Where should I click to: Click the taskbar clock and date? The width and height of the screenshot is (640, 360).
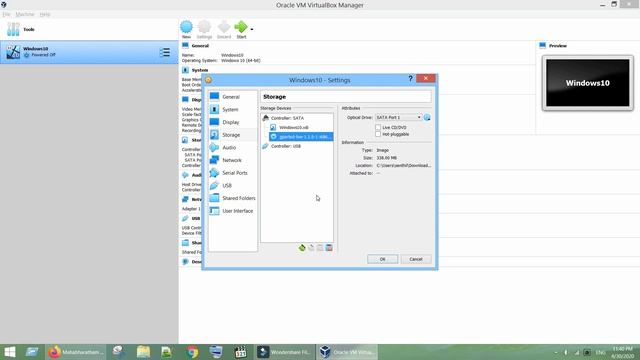pos(622,352)
